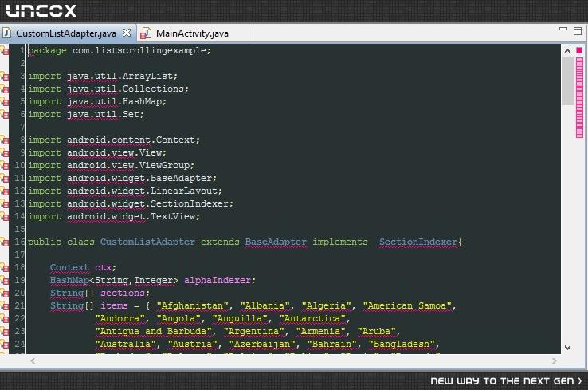Click the "Azerbaijan" string literal
The image size is (588, 390).
(262, 345)
